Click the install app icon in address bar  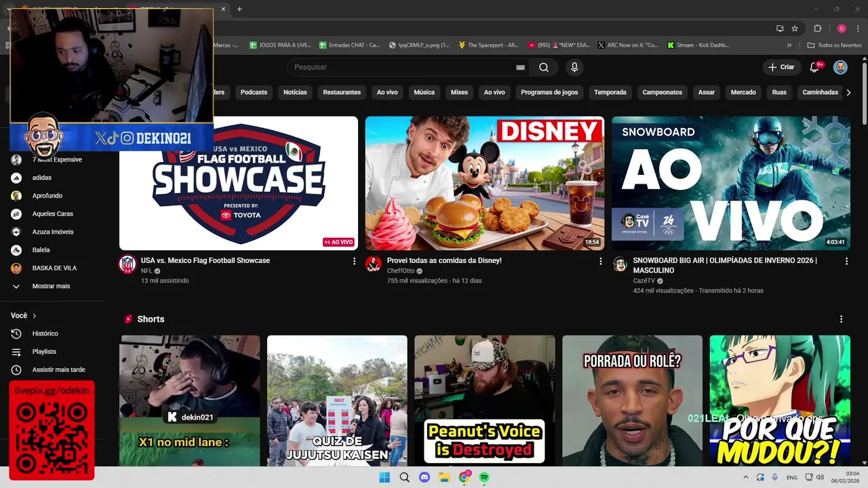tap(780, 28)
